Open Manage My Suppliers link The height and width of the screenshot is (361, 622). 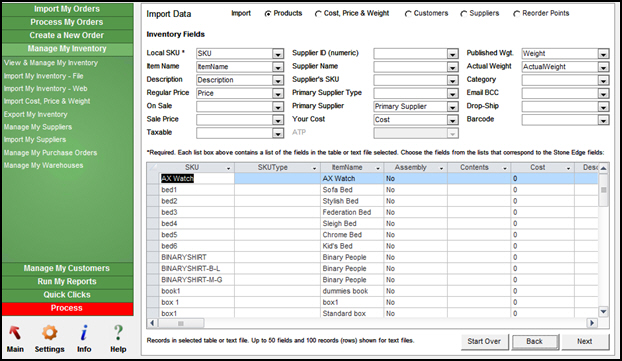pyautogui.click(x=38, y=127)
